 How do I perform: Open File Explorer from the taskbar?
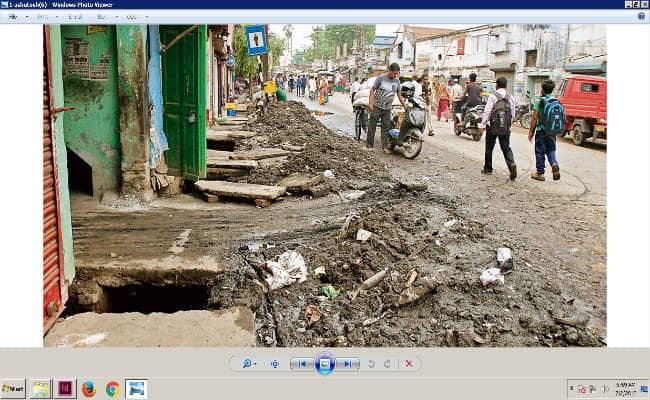pos(40,389)
